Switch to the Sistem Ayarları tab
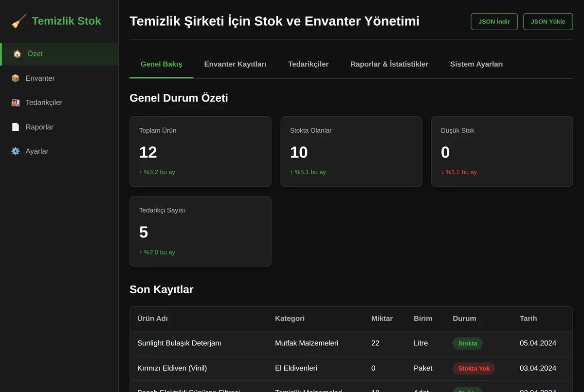 [476, 64]
